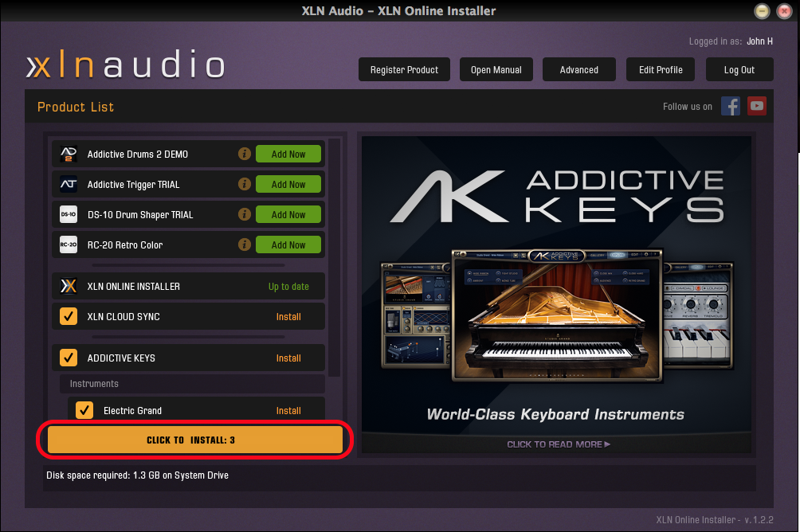Open Edit Profile
The height and width of the screenshot is (532, 800).
click(661, 69)
